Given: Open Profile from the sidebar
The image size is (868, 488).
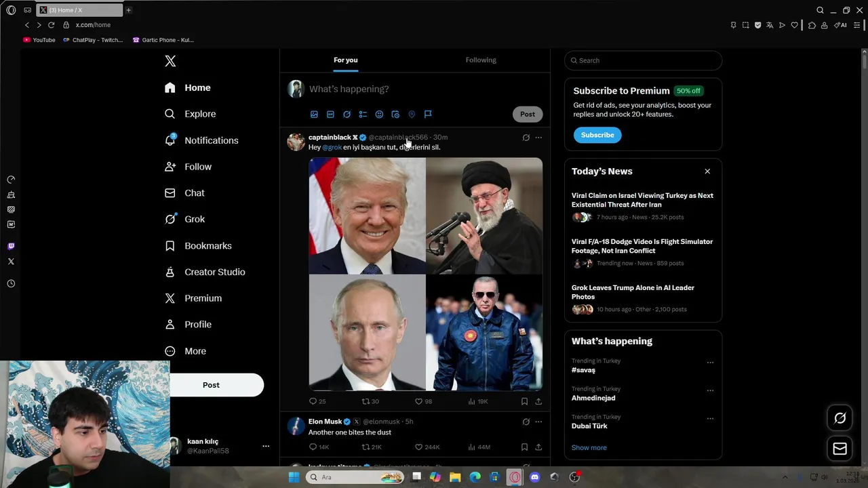Looking at the screenshot, I should pyautogui.click(x=188, y=325).
